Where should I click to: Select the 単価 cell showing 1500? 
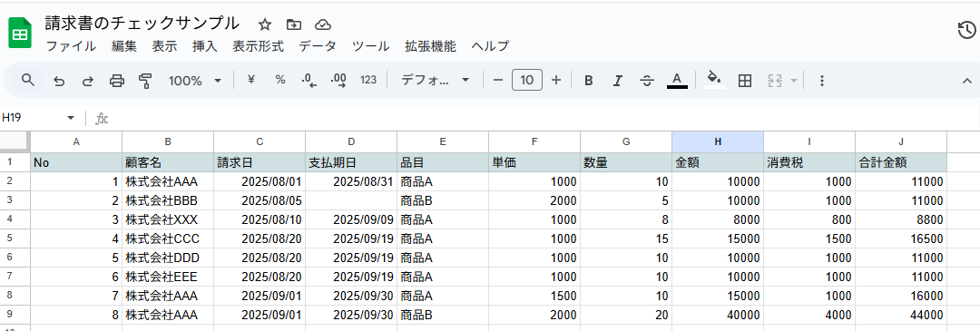pyautogui.click(x=534, y=296)
